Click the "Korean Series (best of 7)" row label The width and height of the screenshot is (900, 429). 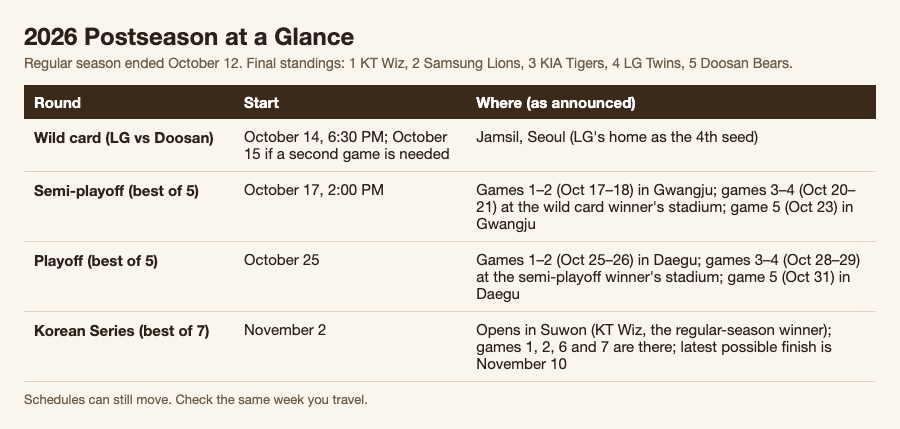tap(121, 331)
